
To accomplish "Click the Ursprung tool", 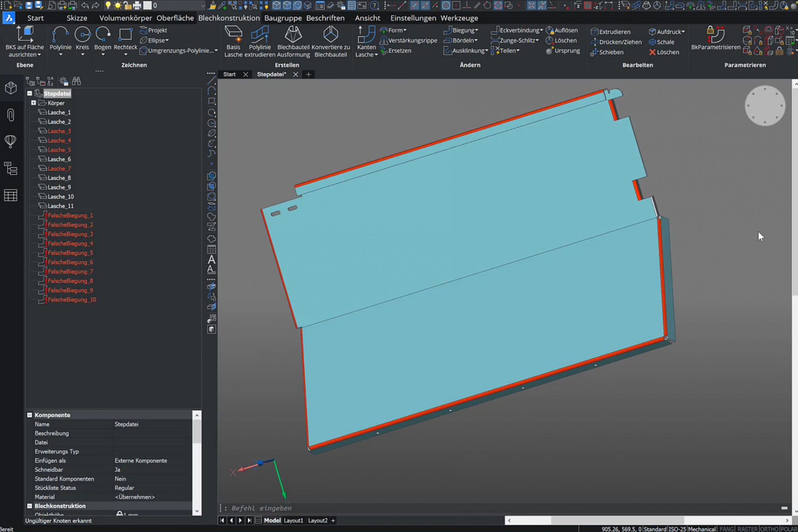I will click(563, 51).
